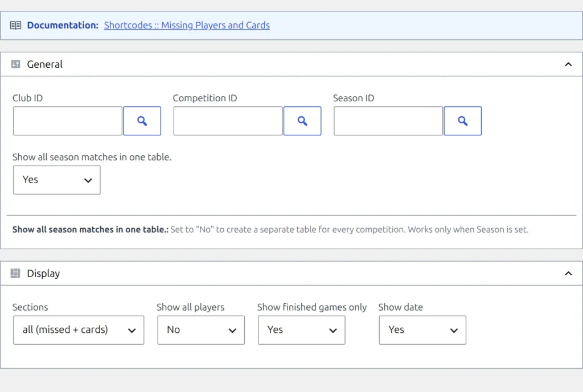The height and width of the screenshot is (392, 583).
Task: Focus the Competition ID input field
Action: coord(228,121)
